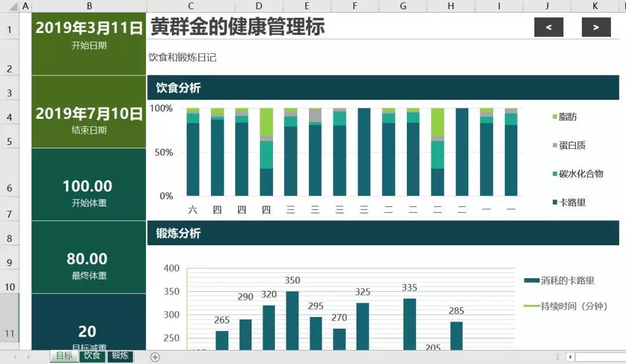Screen dimensions: 626x364
Task: Select column K header
Action: click(x=595, y=6)
